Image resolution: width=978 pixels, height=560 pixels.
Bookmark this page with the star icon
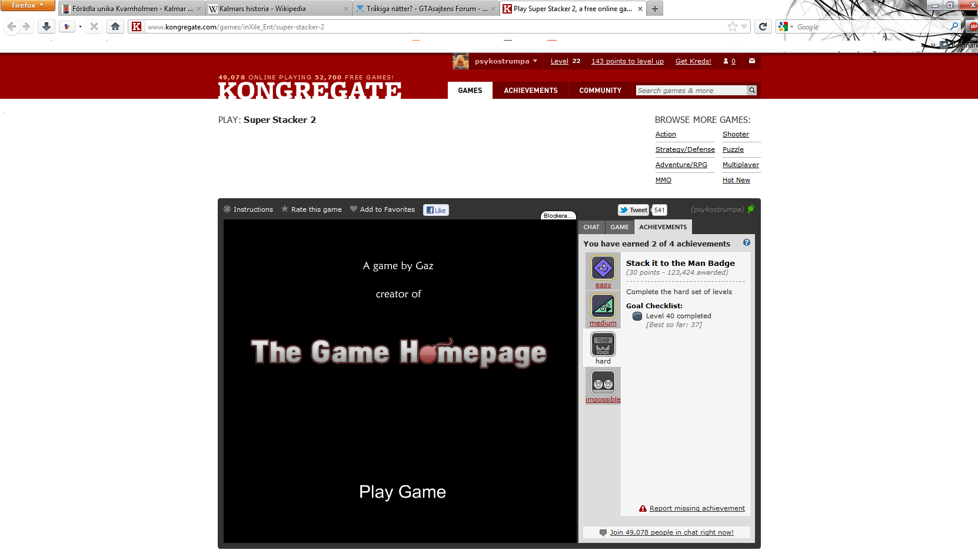coord(732,26)
